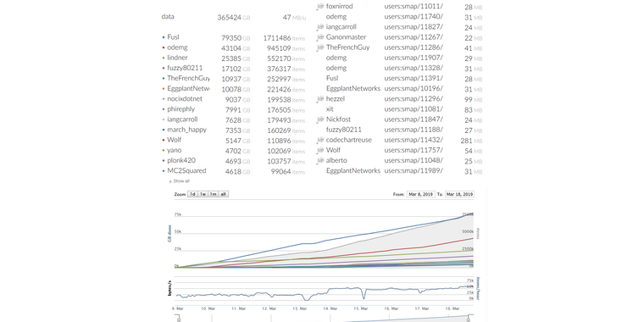Click the warrior icon next to Ganonmaster

pos(320,37)
